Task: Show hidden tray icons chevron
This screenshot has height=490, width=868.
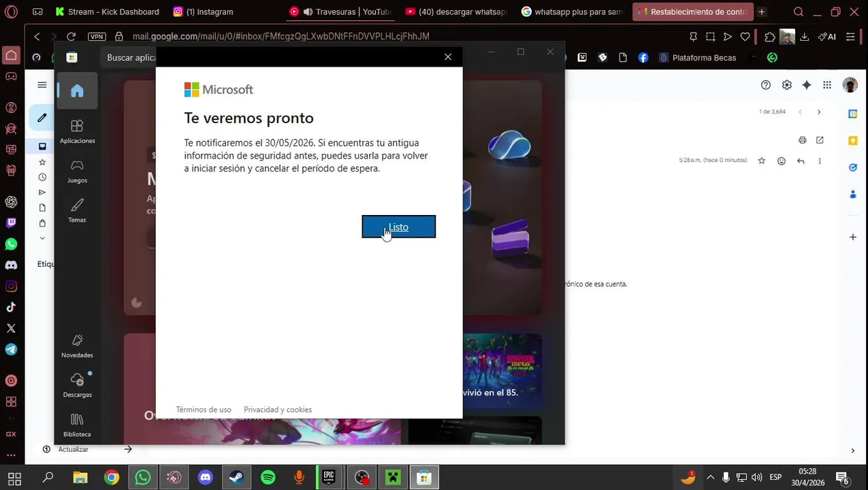Action: 710,478
